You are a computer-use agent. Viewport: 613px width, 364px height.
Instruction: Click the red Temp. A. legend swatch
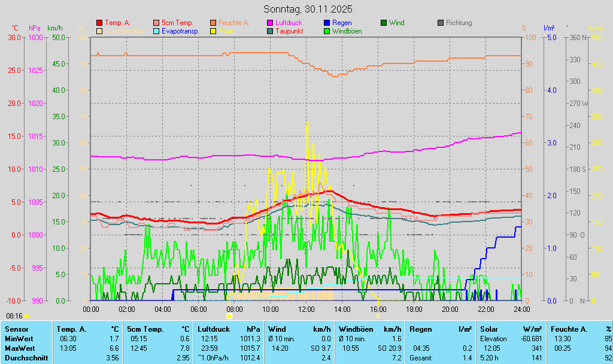(99, 23)
